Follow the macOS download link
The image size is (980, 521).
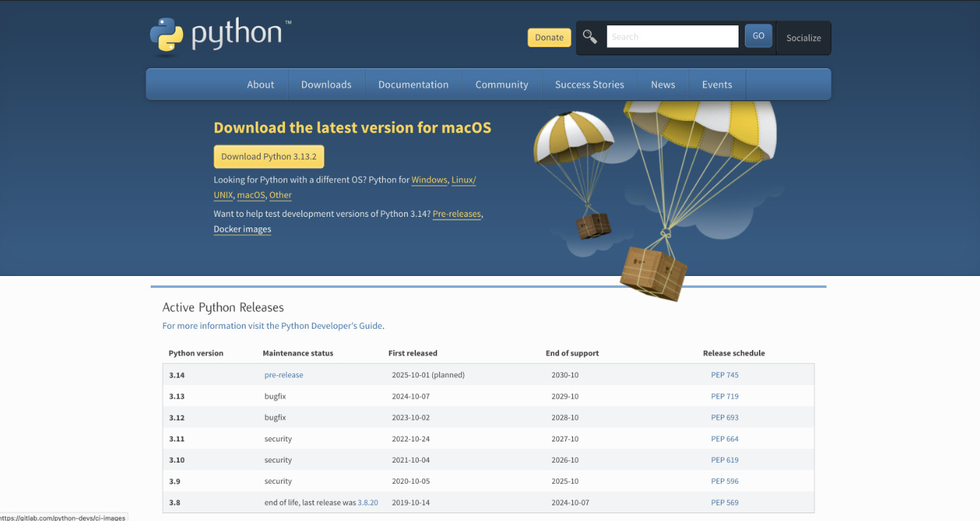[x=251, y=195]
